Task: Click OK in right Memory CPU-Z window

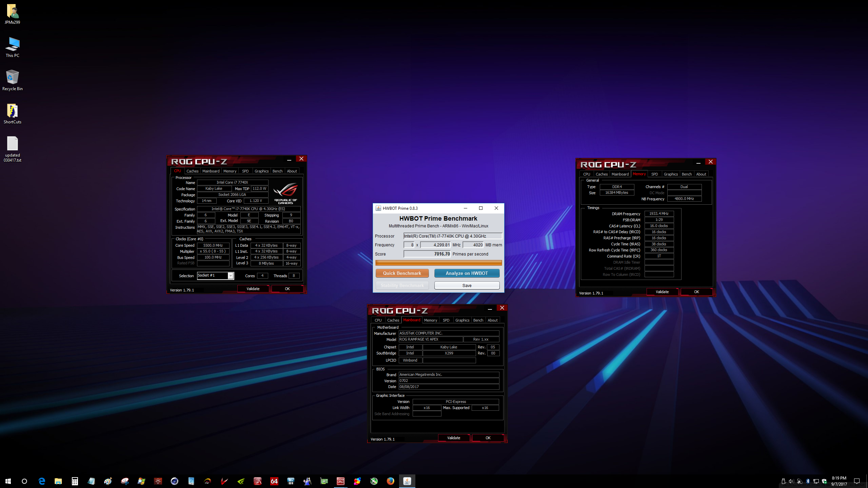Action: pos(696,292)
